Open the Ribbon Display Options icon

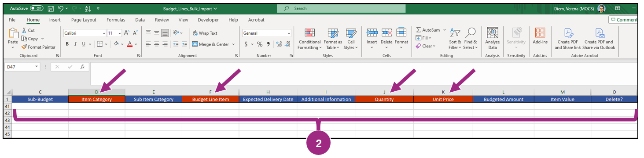click(x=618, y=8)
